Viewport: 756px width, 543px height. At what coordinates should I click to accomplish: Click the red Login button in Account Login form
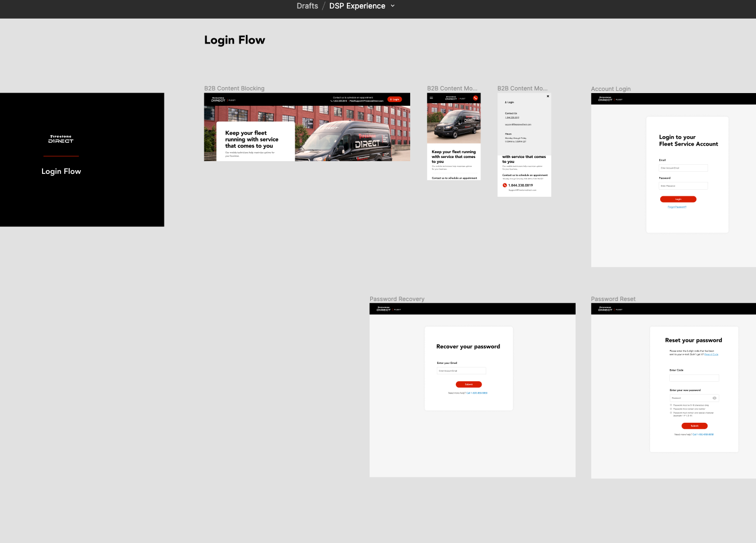pos(678,199)
